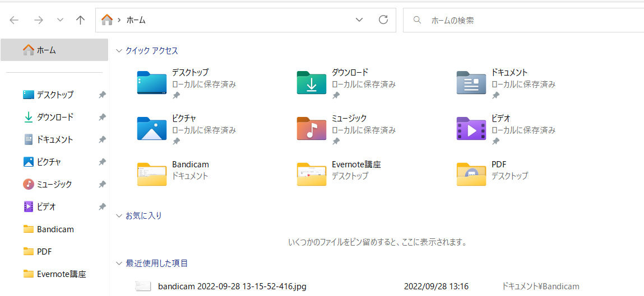The width and height of the screenshot is (644, 296).
Task: Select the ピクチャ folder icon in quick access
Action: pos(151,129)
